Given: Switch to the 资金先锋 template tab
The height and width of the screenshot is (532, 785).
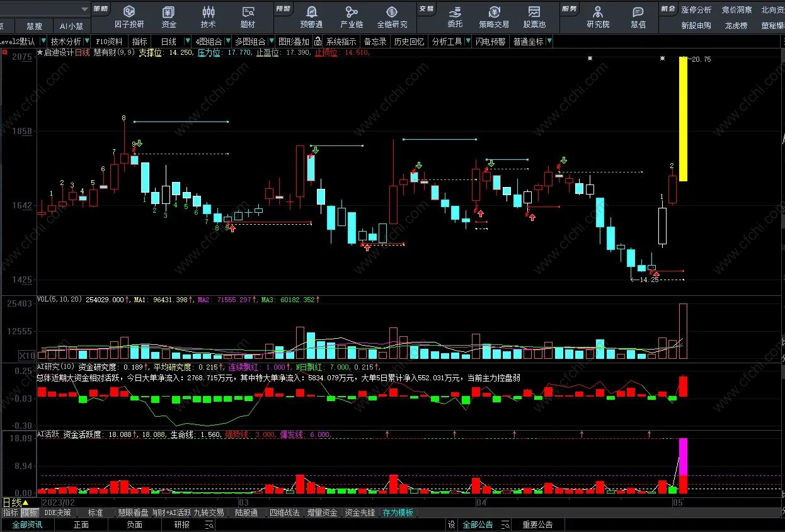Looking at the screenshot, I should point(360,513).
